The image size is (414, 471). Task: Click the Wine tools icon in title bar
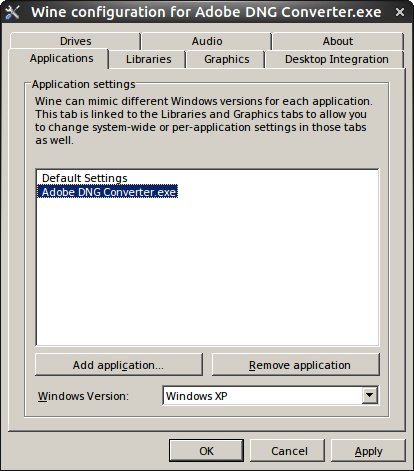(x=13, y=12)
